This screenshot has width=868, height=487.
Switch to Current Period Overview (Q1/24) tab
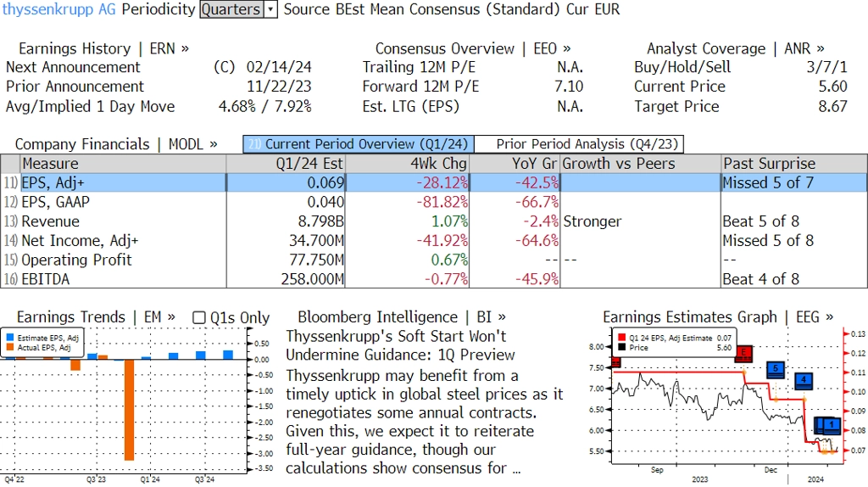359,144
